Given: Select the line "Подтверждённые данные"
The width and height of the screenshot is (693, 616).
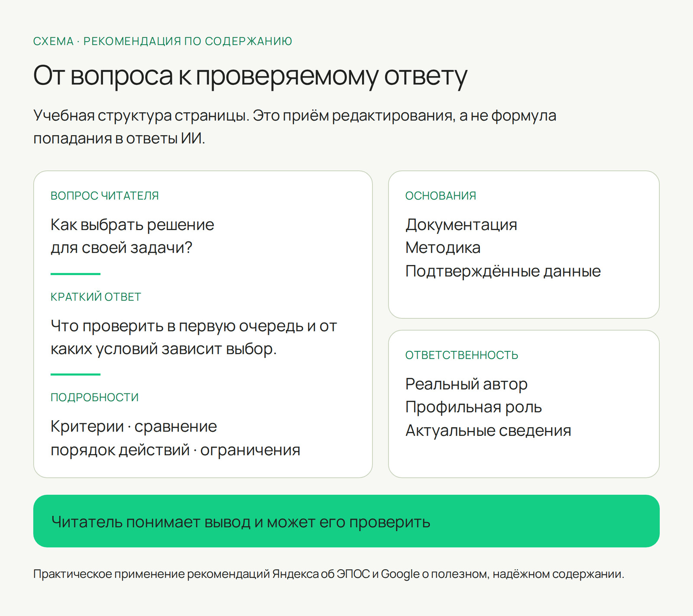Looking at the screenshot, I should (503, 271).
